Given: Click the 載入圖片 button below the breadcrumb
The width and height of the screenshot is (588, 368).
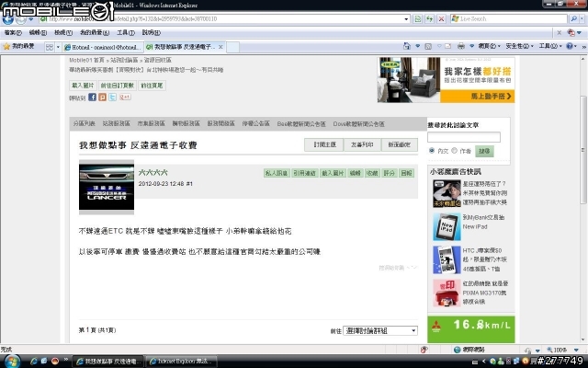Looking at the screenshot, I should (83, 86).
